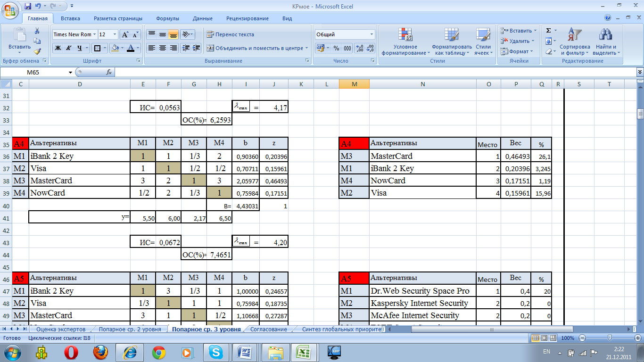Click the zoom slider thumb

610,338
